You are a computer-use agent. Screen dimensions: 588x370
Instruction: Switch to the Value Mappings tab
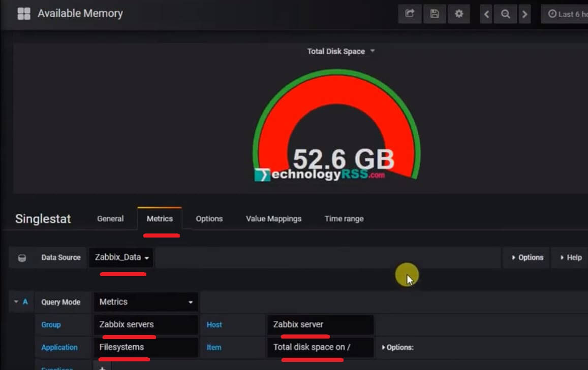coord(273,218)
